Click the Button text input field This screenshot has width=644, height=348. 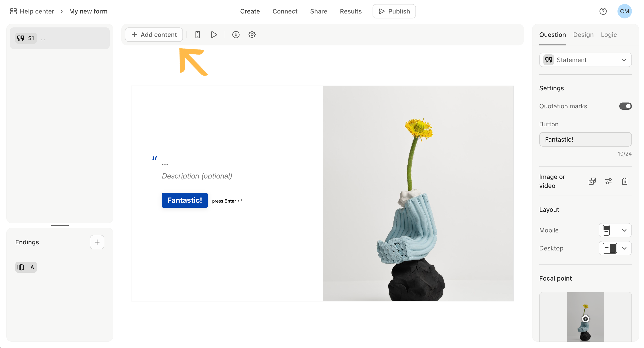(x=585, y=139)
